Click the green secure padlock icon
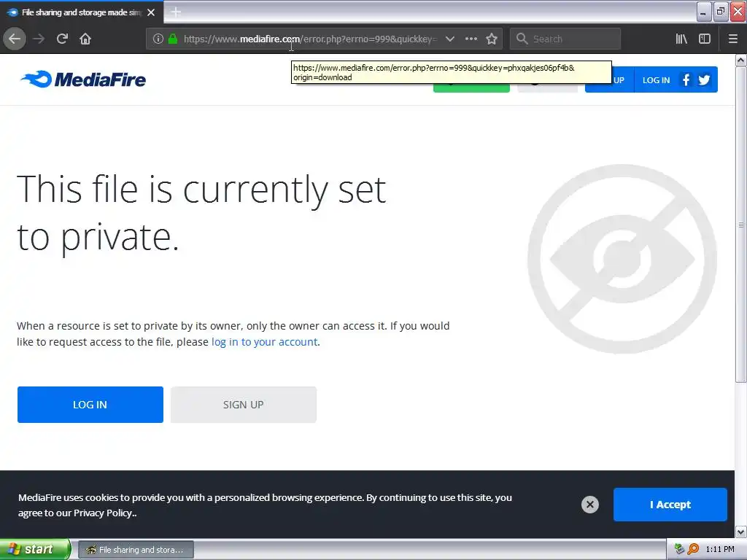This screenshot has width=747, height=560. [x=173, y=39]
